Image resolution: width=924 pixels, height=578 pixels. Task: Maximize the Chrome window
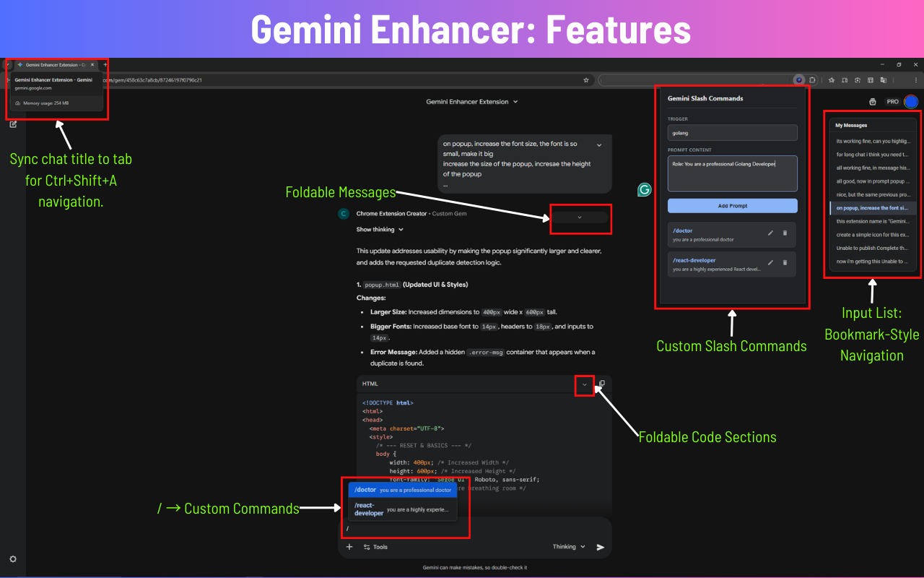[x=899, y=64]
